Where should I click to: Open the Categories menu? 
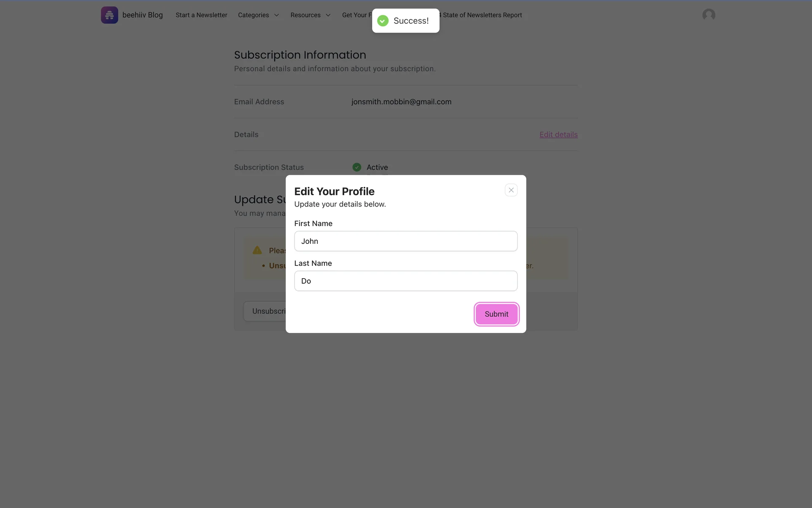click(253, 15)
